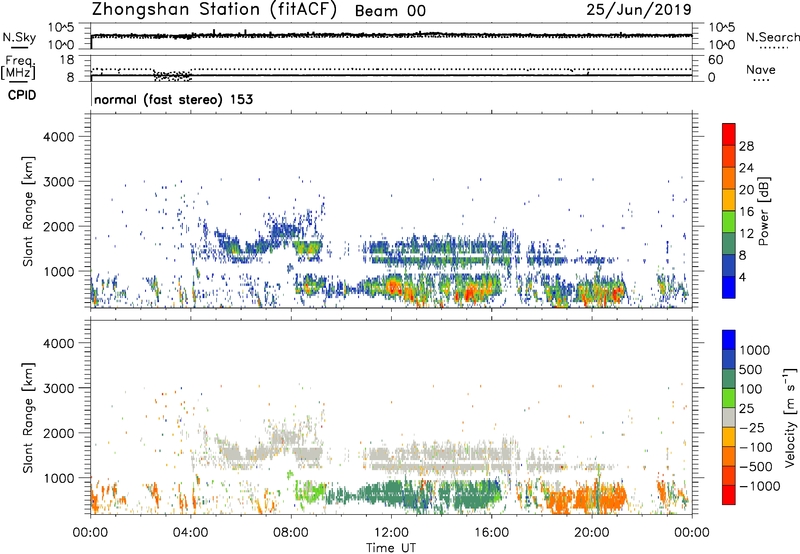Select the "Beam 00" label
This screenshot has width=800, height=554.
pyautogui.click(x=390, y=11)
